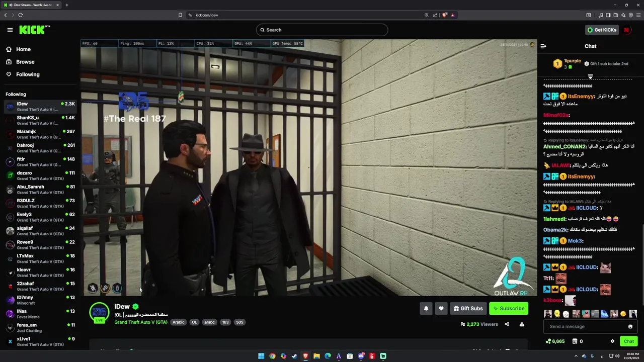
Task: Click the 163 tag
Action: (x=225, y=322)
